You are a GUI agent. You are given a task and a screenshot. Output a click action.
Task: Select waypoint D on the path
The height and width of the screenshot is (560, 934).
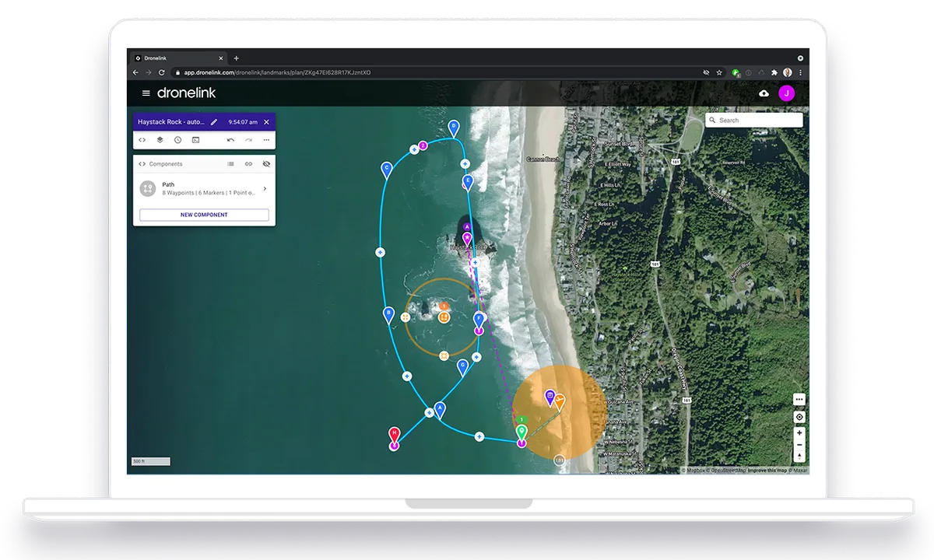click(454, 127)
